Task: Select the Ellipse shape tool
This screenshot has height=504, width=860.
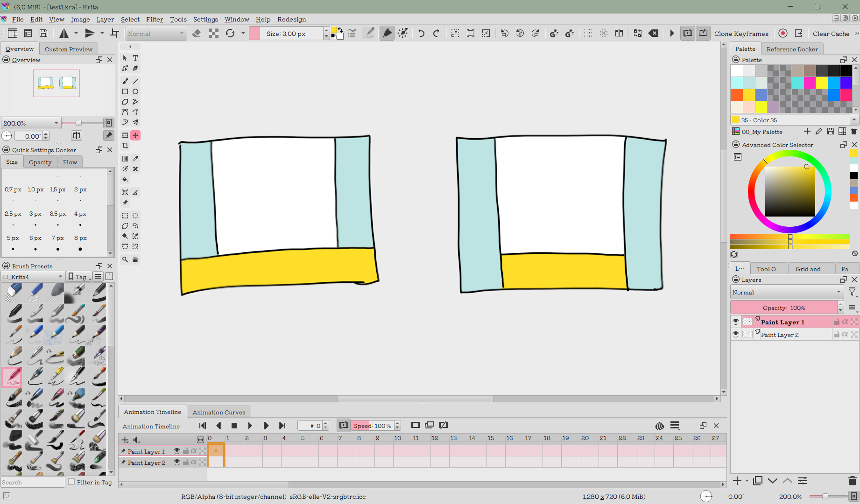Action: tap(135, 91)
